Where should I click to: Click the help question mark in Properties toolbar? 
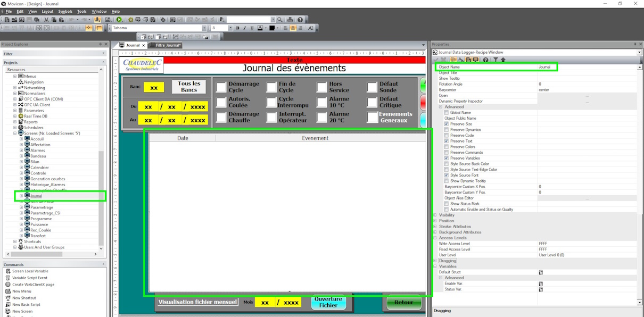pyautogui.click(x=485, y=60)
